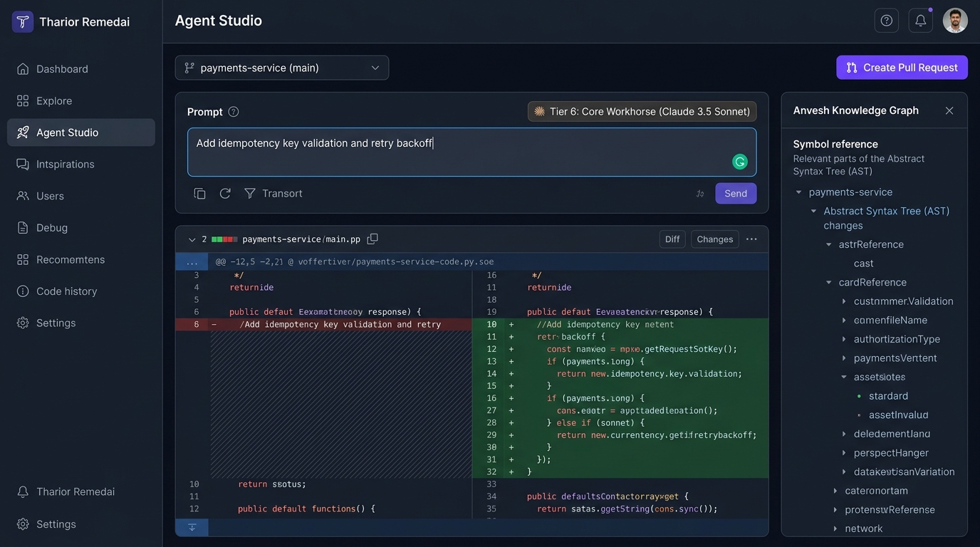Select the cast tree item
The height and width of the screenshot is (547, 980).
click(863, 264)
